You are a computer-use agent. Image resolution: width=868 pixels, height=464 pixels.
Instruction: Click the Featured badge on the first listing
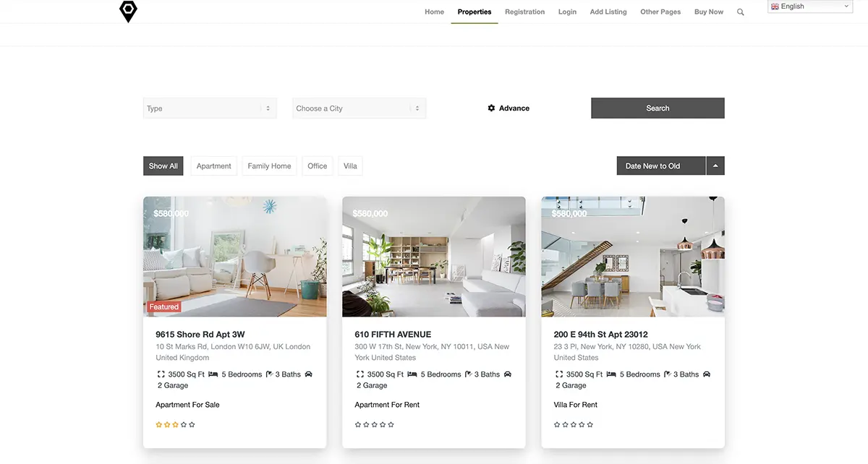tap(164, 307)
